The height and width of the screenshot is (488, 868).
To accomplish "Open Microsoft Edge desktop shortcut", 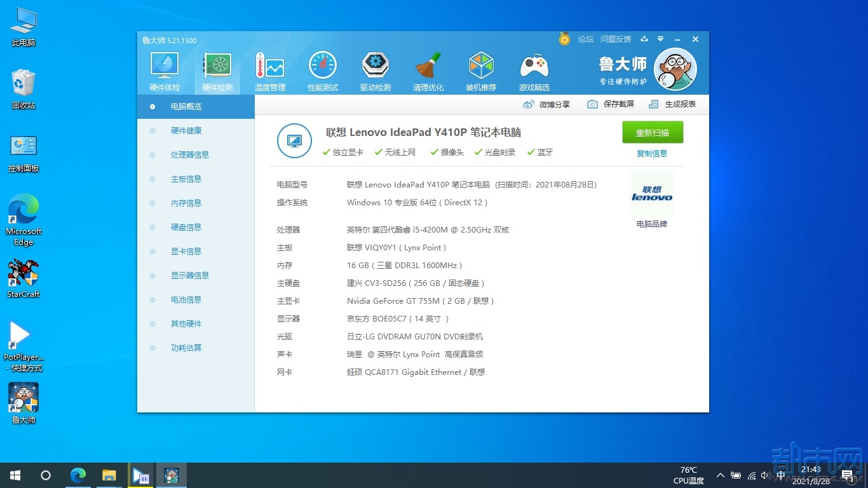I will (x=24, y=220).
